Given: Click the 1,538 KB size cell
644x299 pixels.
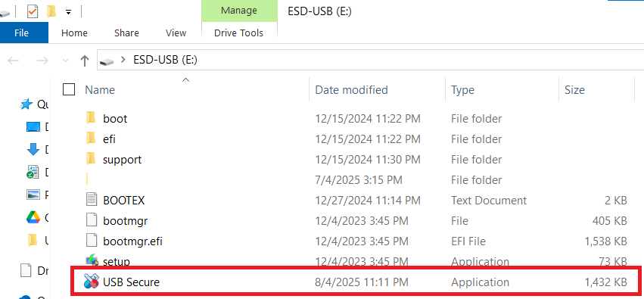Looking at the screenshot, I should click(x=606, y=241).
